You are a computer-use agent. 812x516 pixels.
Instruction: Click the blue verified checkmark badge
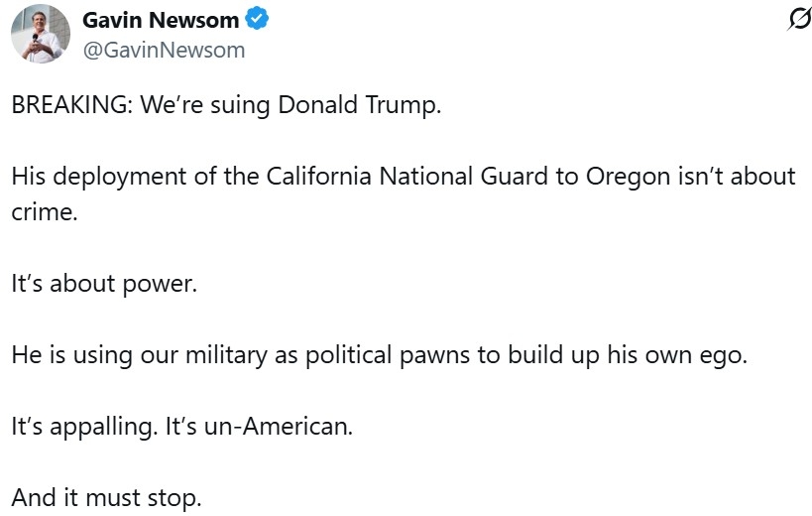click(x=257, y=20)
